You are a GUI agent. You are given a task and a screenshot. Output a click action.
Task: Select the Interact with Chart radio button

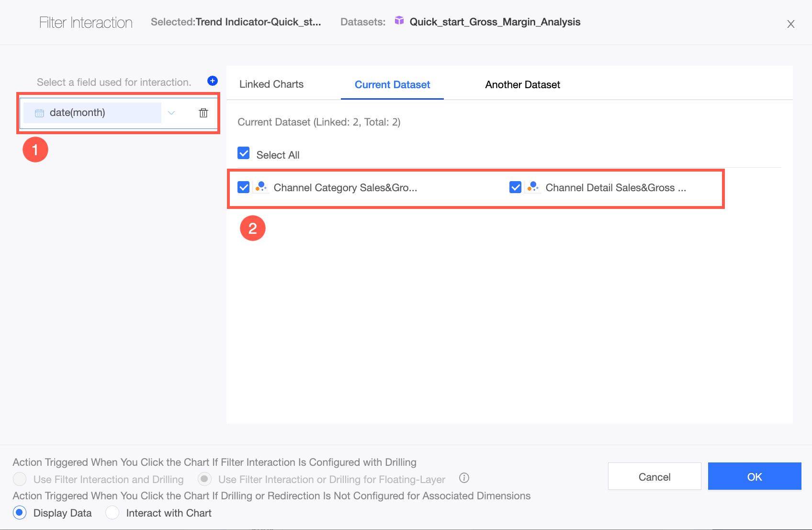pos(112,513)
